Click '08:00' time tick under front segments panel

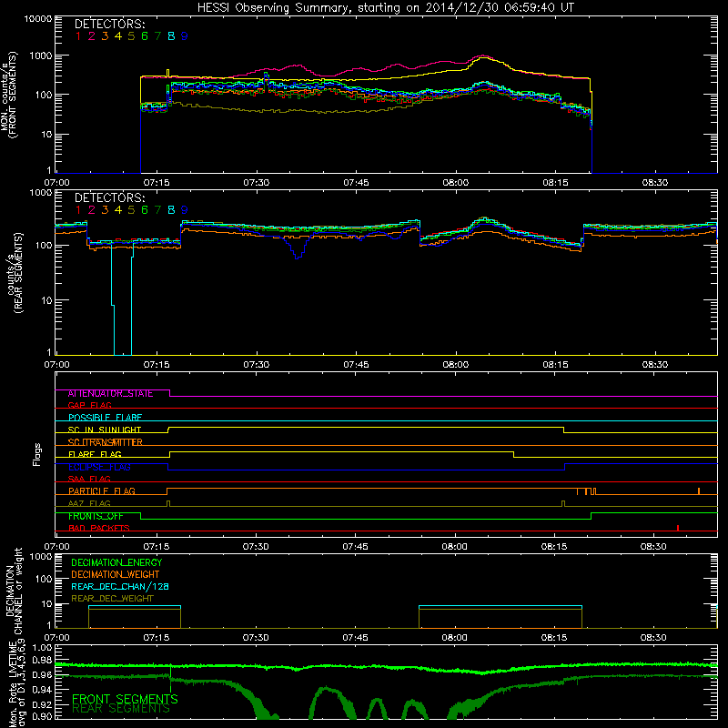tap(456, 183)
